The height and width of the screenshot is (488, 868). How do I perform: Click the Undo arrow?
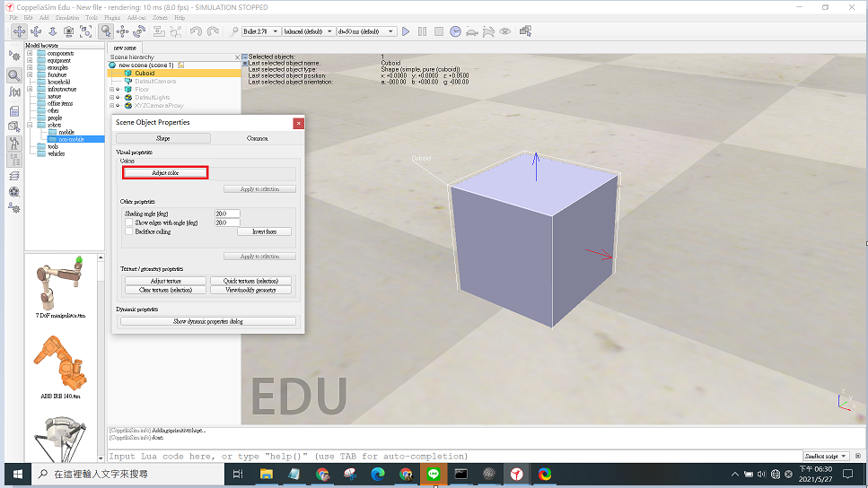click(196, 31)
